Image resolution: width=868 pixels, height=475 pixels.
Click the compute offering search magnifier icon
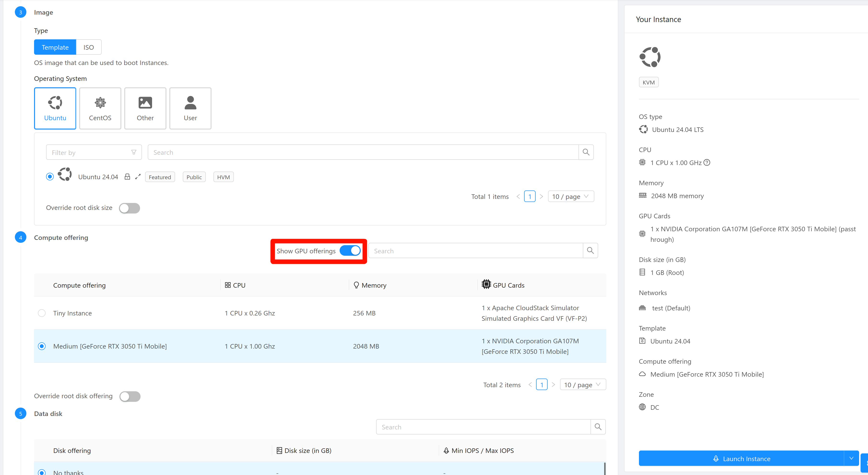point(590,251)
